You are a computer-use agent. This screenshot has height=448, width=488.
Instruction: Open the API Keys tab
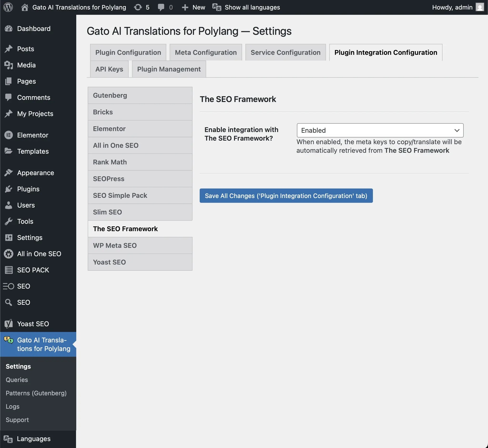109,69
